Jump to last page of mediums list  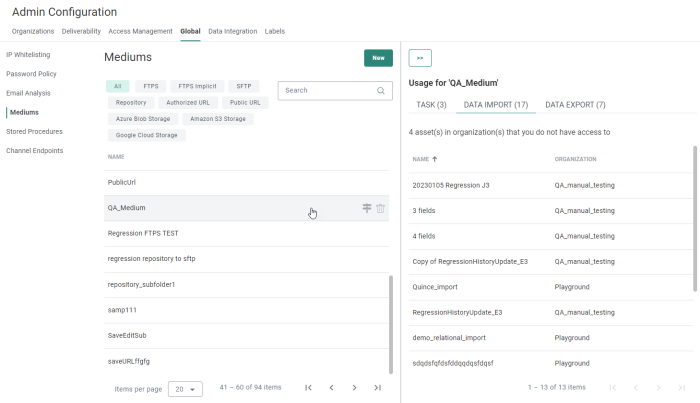[377, 388]
